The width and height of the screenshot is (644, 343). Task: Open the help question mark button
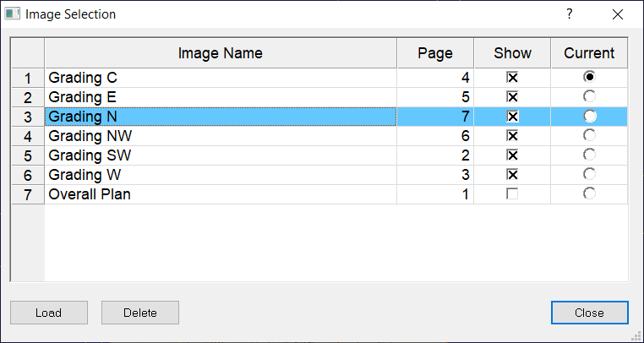(570, 14)
